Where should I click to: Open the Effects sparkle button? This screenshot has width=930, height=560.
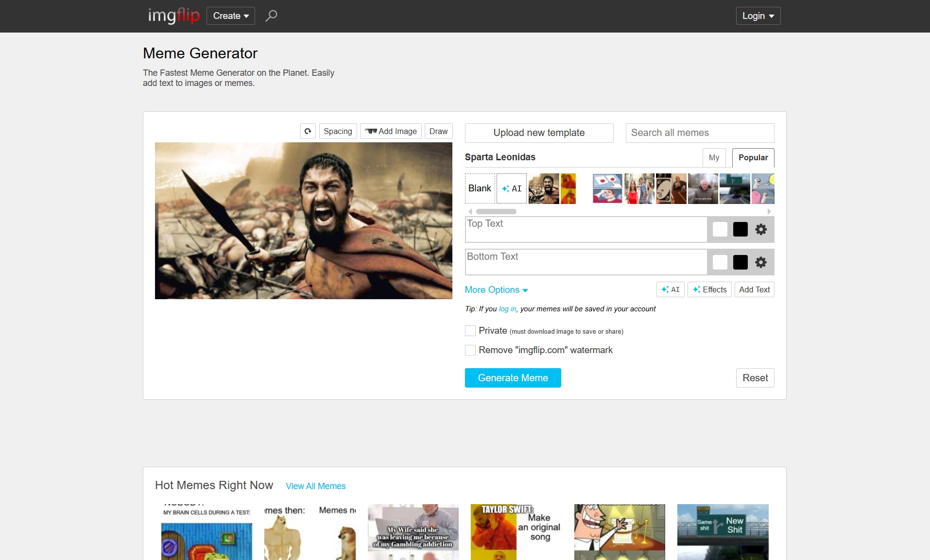[709, 289]
